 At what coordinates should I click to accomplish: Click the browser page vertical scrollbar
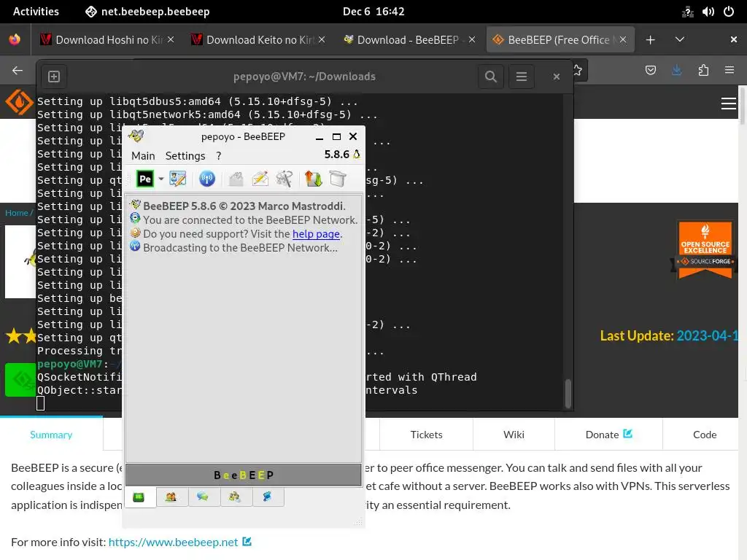(x=742, y=106)
